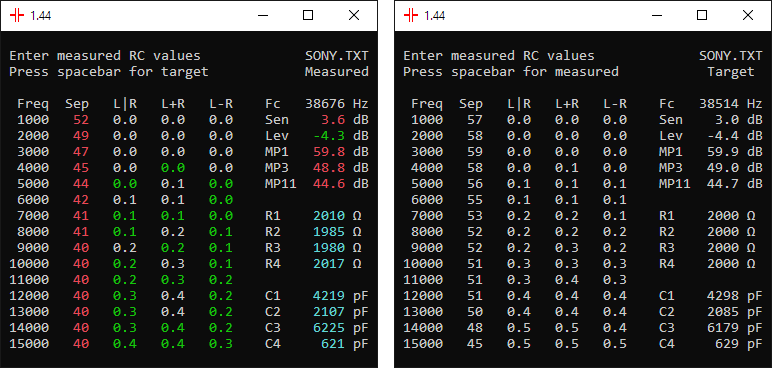
Task: Click the Lev value -4.4 in the Target window
Action: click(723, 135)
